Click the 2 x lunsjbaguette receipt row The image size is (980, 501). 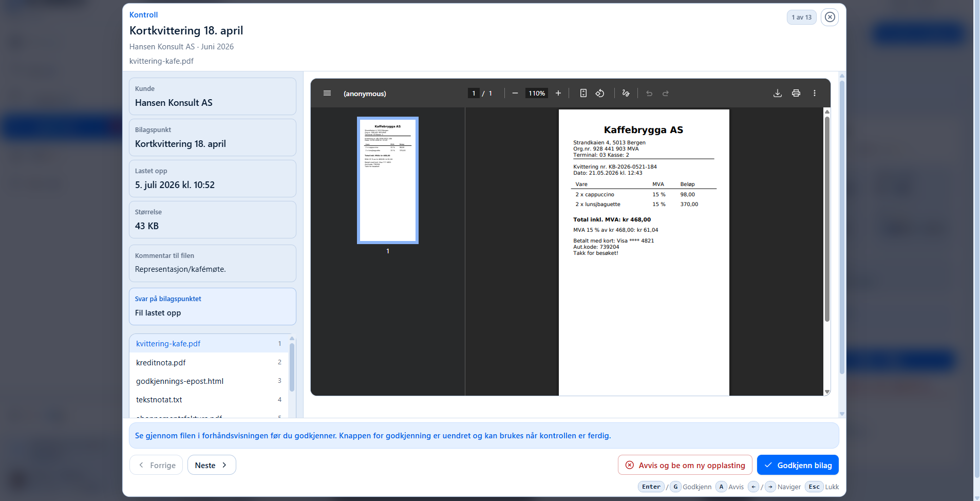pos(644,204)
